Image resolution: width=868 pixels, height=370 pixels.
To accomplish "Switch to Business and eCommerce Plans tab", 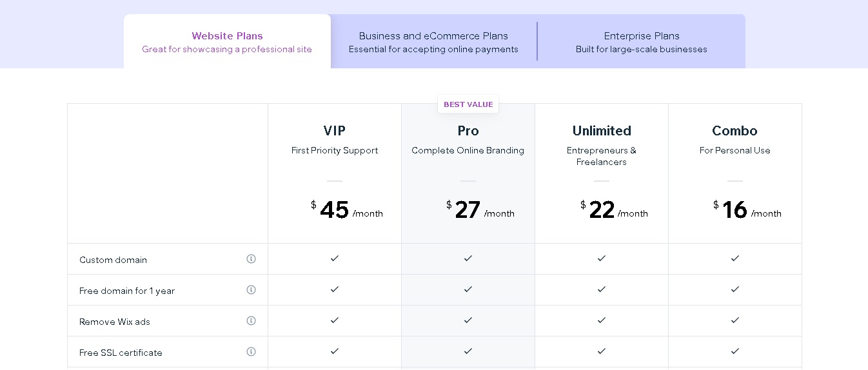I will tap(433, 41).
